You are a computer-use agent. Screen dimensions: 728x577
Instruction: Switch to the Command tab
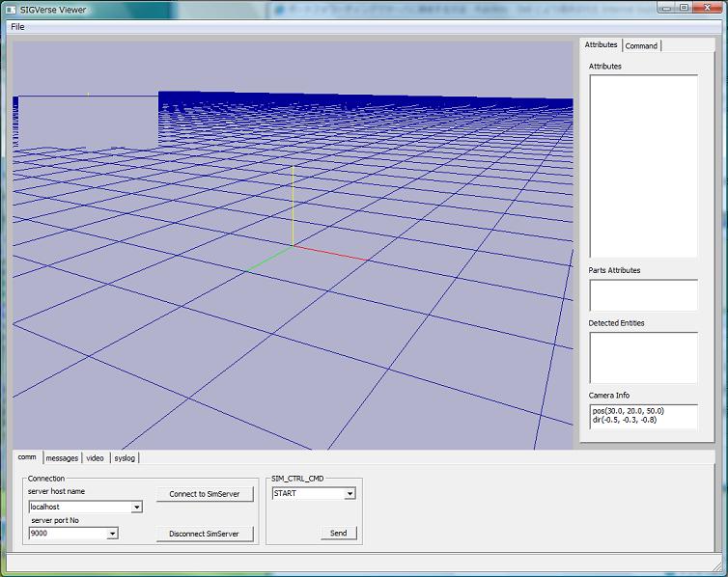[641, 45]
